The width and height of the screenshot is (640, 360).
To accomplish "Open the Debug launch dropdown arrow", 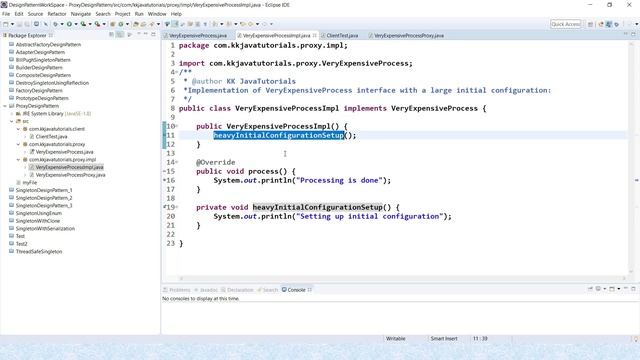I will (62, 24).
